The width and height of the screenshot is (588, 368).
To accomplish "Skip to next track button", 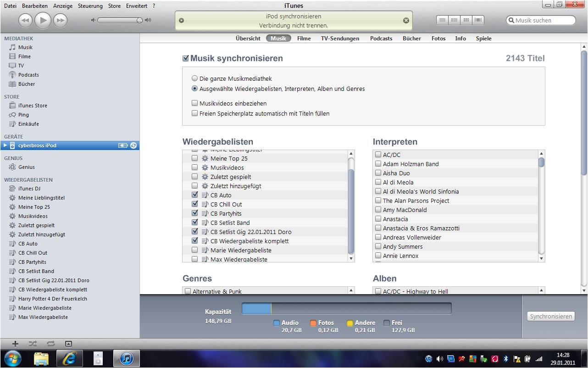I will tap(60, 20).
